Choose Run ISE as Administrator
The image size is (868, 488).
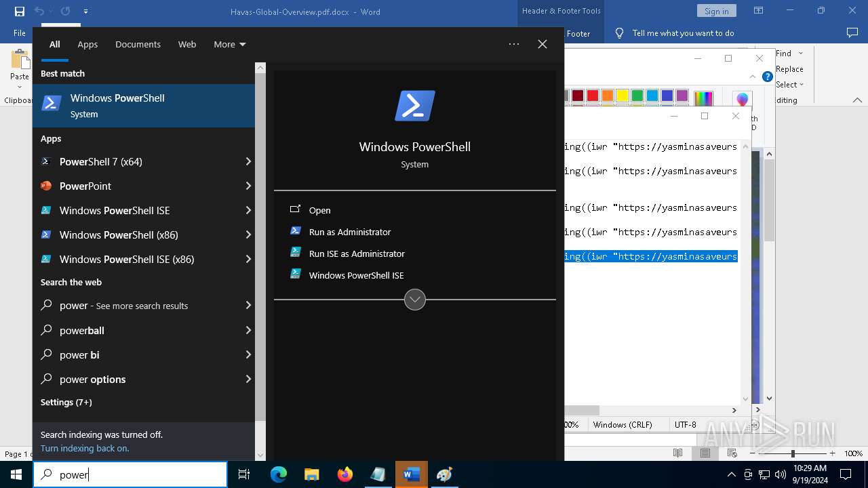pyautogui.click(x=357, y=253)
